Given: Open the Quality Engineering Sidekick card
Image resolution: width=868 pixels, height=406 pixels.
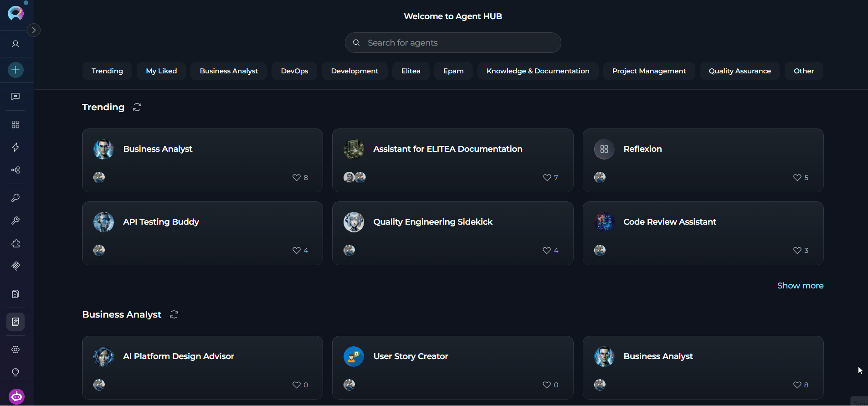Looking at the screenshot, I should pos(452,233).
